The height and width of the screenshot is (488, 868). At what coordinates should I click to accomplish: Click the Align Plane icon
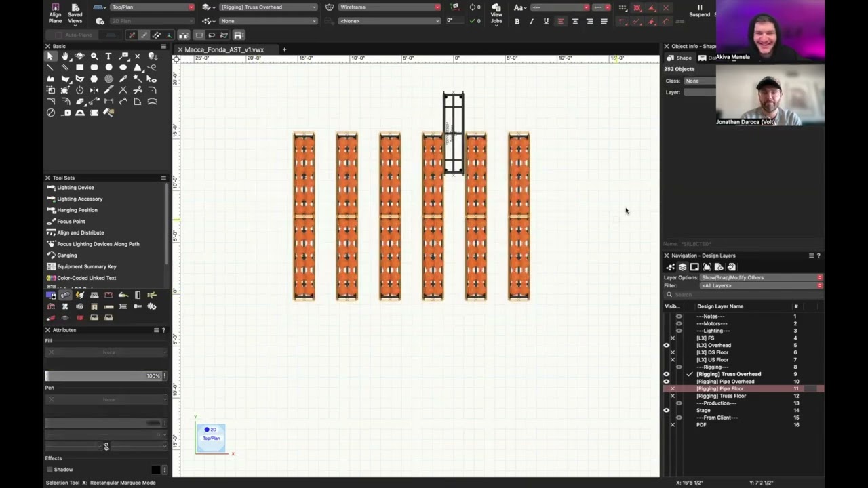[x=56, y=14]
